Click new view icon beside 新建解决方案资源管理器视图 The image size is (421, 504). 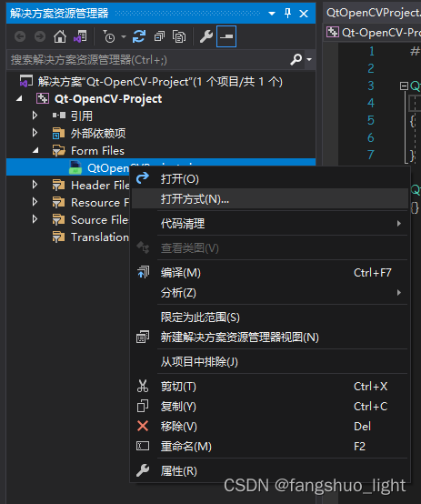143,337
